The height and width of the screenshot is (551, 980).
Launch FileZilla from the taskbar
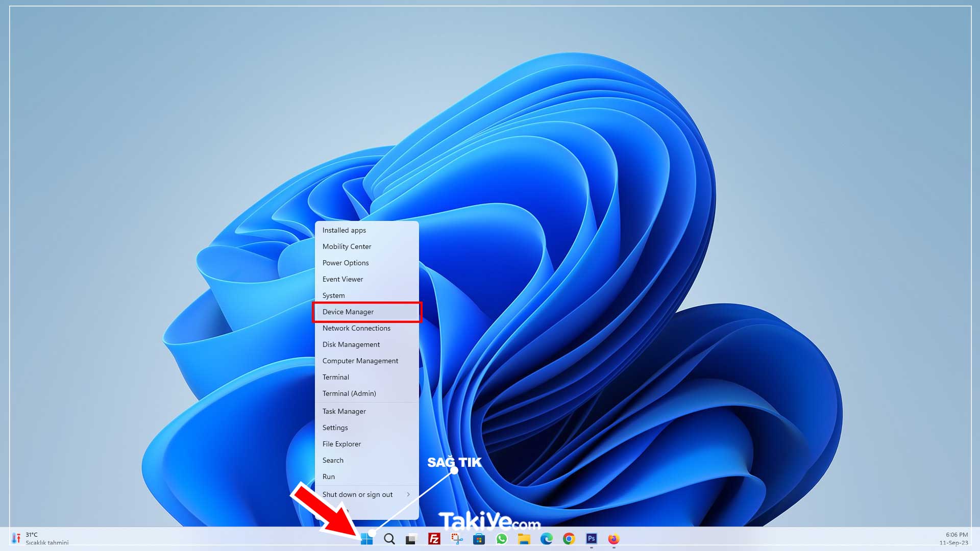[434, 539]
